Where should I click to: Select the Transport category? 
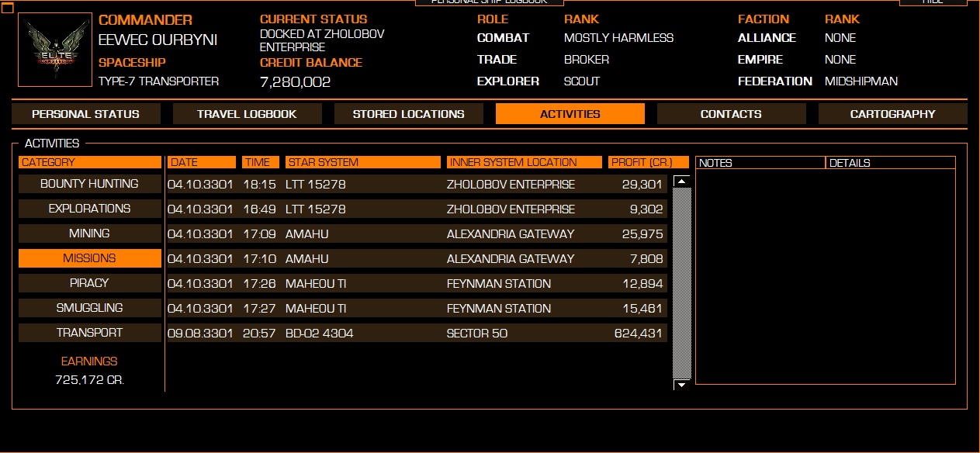pos(90,333)
